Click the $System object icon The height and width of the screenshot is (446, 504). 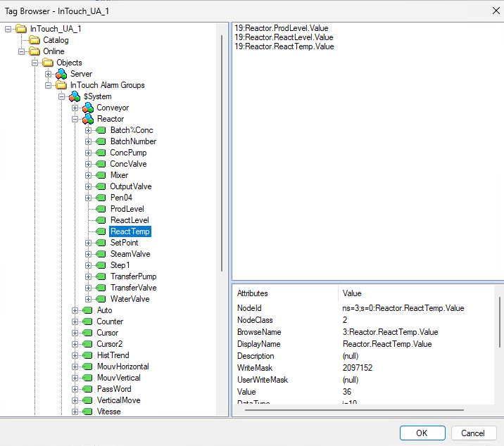click(x=75, y=96)
